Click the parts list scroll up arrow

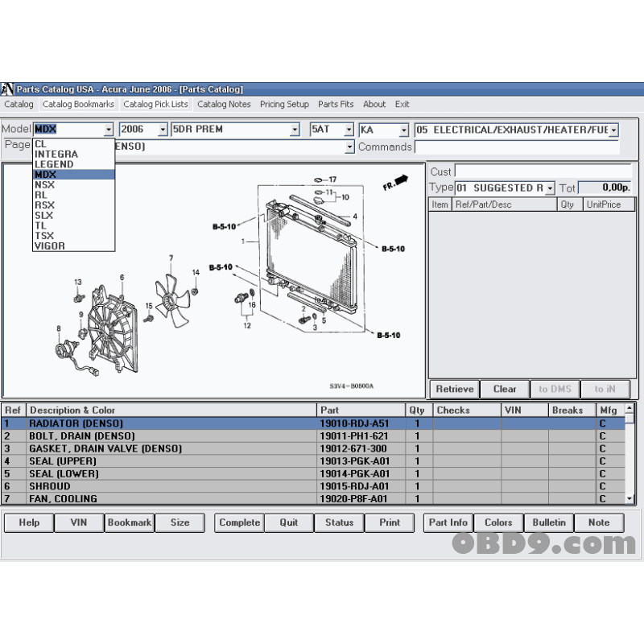pos(630,408)
